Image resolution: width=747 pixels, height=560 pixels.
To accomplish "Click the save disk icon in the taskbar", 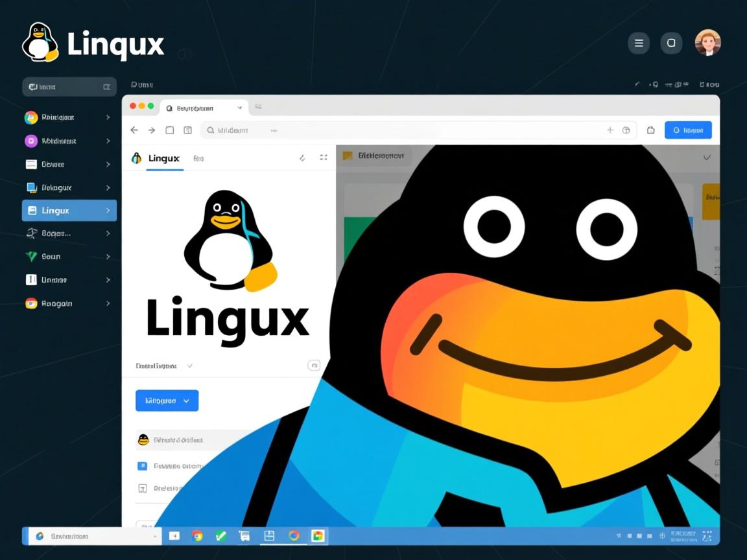I will pyautogui.click(x=269, y=536).
